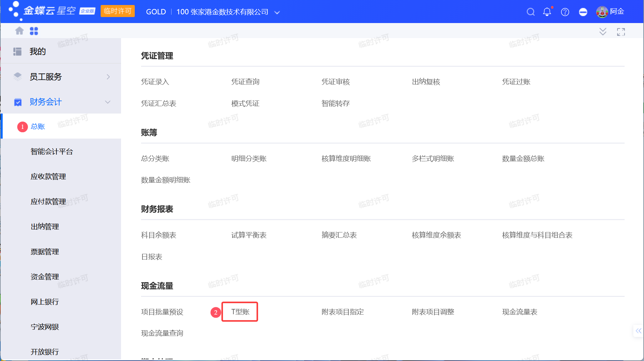Open 凭证录入 link
Viewport: 644px width, 361px height.
point(155,82)
